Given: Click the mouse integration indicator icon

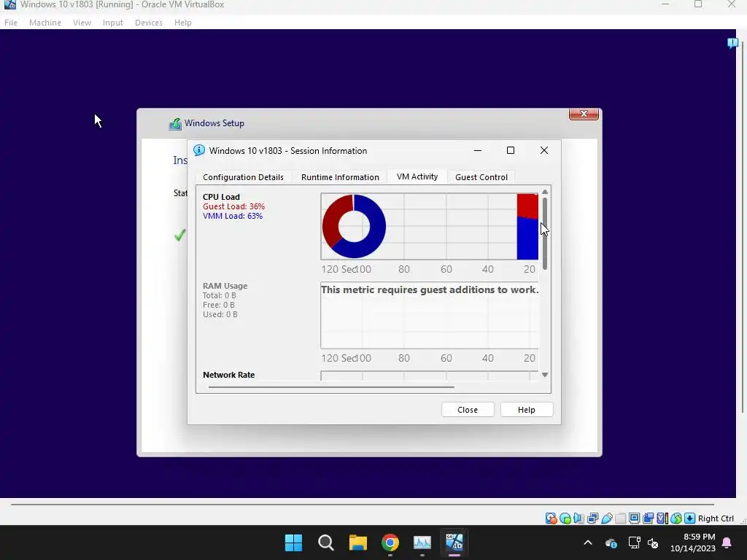Looking at the screenshot, I should [676, 518].
